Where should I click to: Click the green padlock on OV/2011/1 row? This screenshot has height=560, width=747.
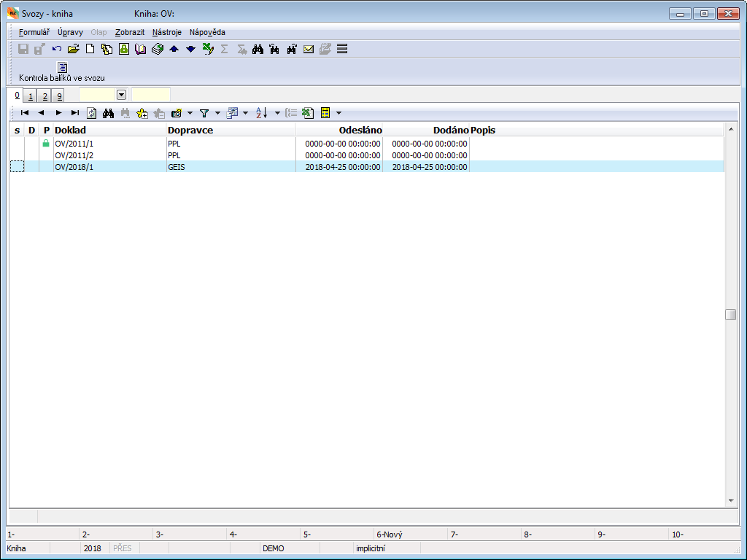tap(46, 144)
